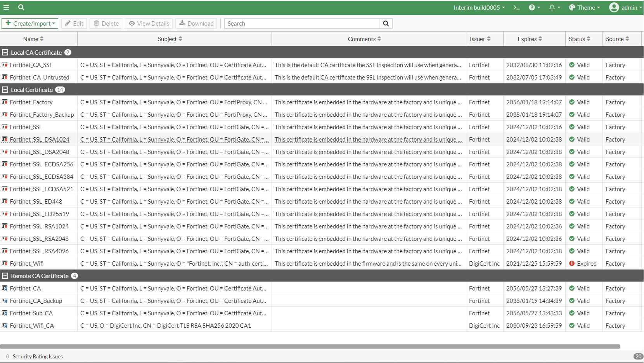The width and height of the screenshot is (644, 363).
Task: Click the Download button
Action: coord(196,23)
